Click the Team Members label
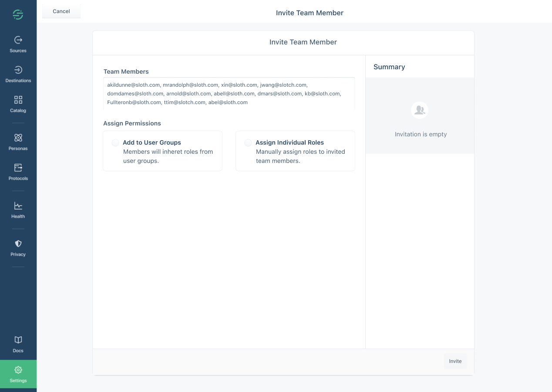The width and height of the screenshot is (552, 392). pos(126,71)
